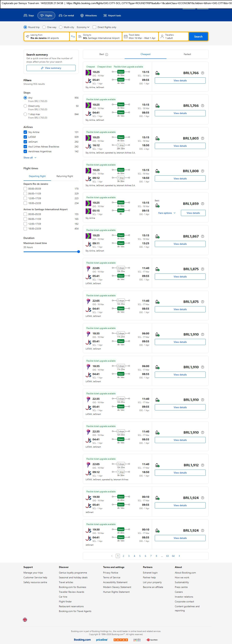Uncheck the LATAM airline filter
This screenshot has height=644, width=232.
tap(25, 137)
